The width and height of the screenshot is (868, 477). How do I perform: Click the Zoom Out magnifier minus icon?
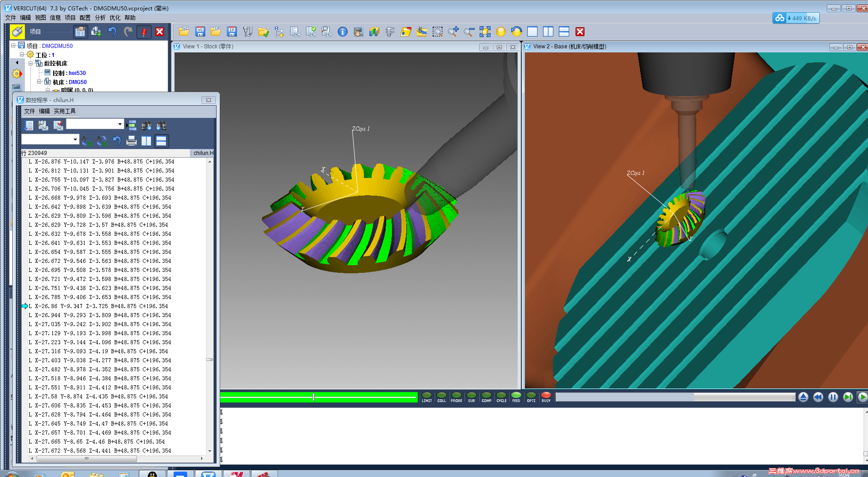click(x=469, y=32)
